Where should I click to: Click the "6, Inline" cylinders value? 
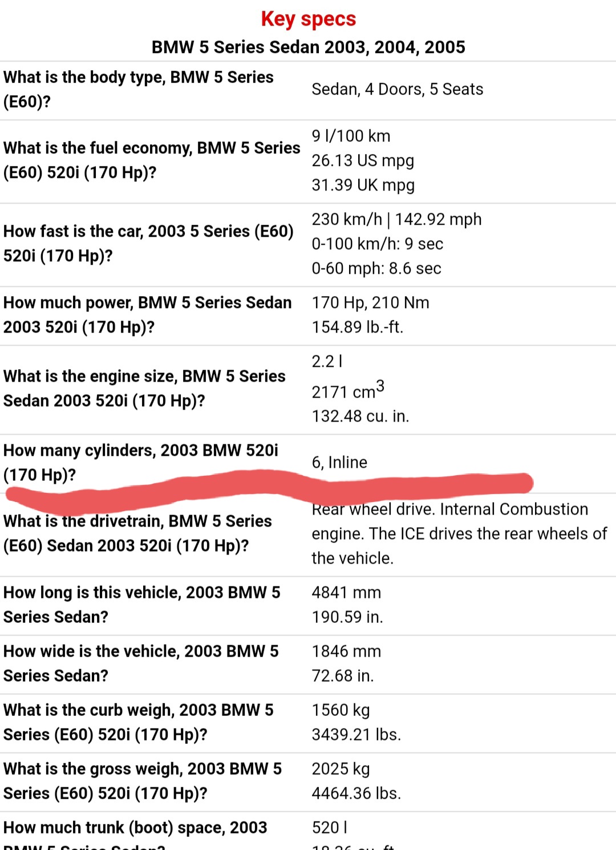click(339, 462)
